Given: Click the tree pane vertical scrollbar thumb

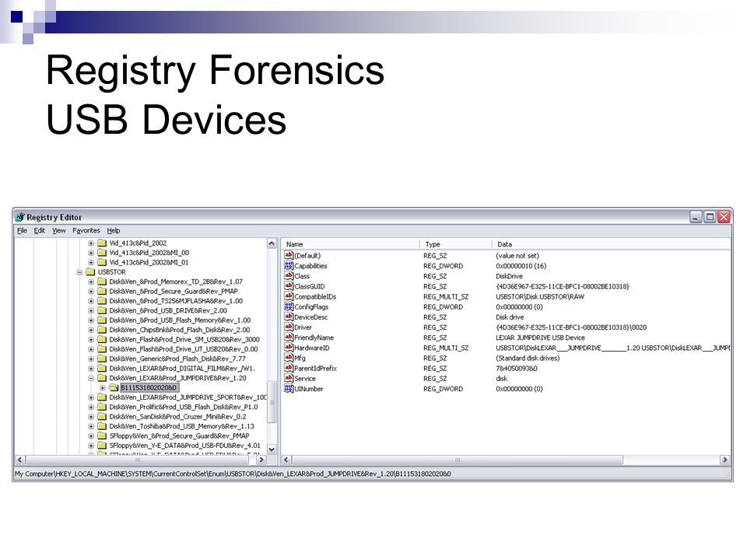Looking at the screenshot, I should coord(272,402).
